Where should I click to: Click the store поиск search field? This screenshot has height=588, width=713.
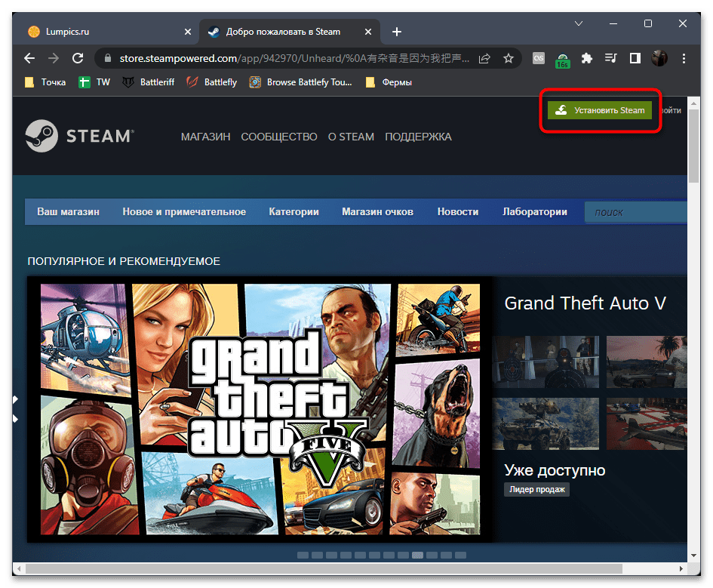(x=636, y=212)
